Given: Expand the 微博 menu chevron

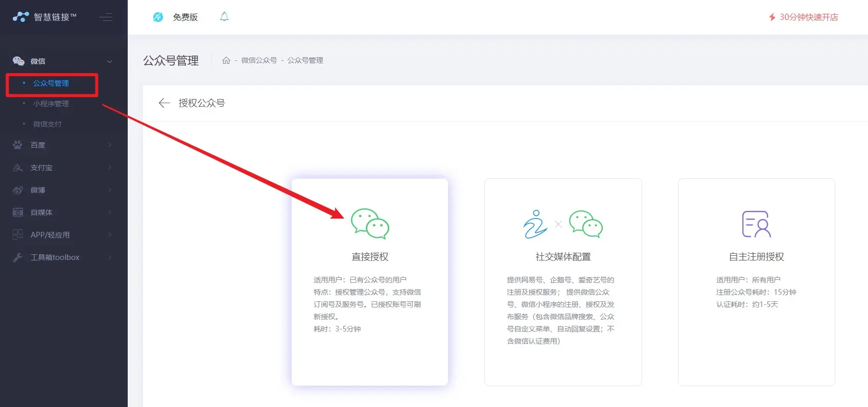Looking at the screenshot, I should point(109,190).
